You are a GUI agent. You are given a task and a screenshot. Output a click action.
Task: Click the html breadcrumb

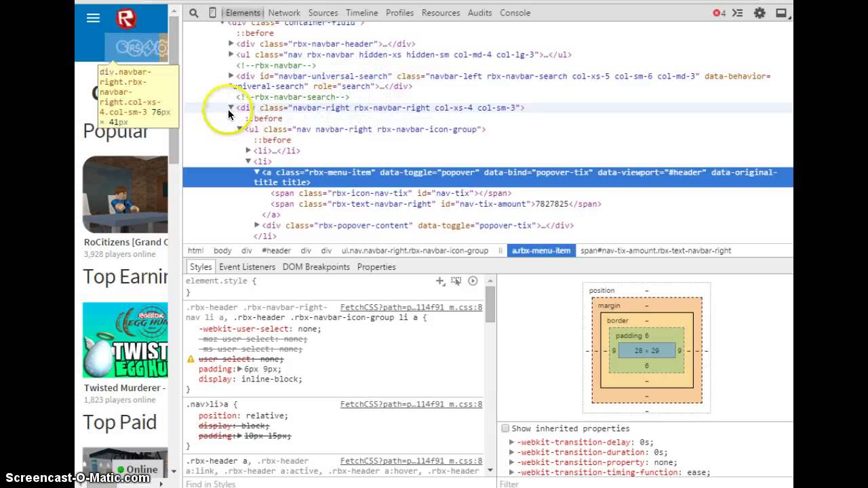click(196, 251)
